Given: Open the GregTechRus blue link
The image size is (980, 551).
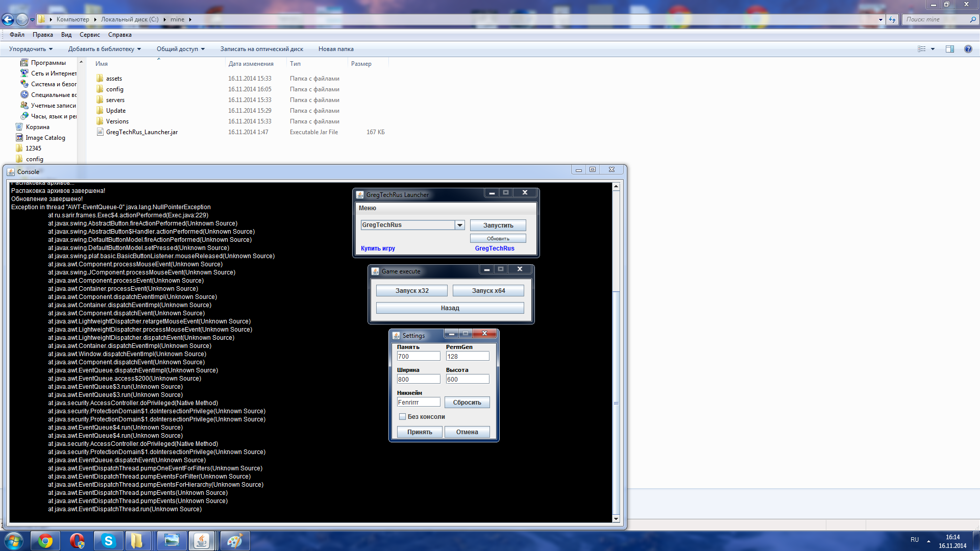Looking at the screenshot, I should point(495,248).
